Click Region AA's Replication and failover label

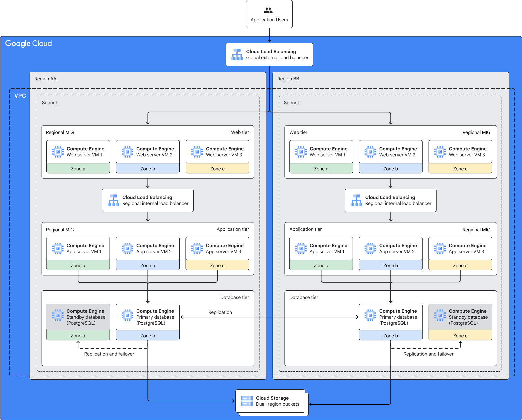[x=109, y=354]
